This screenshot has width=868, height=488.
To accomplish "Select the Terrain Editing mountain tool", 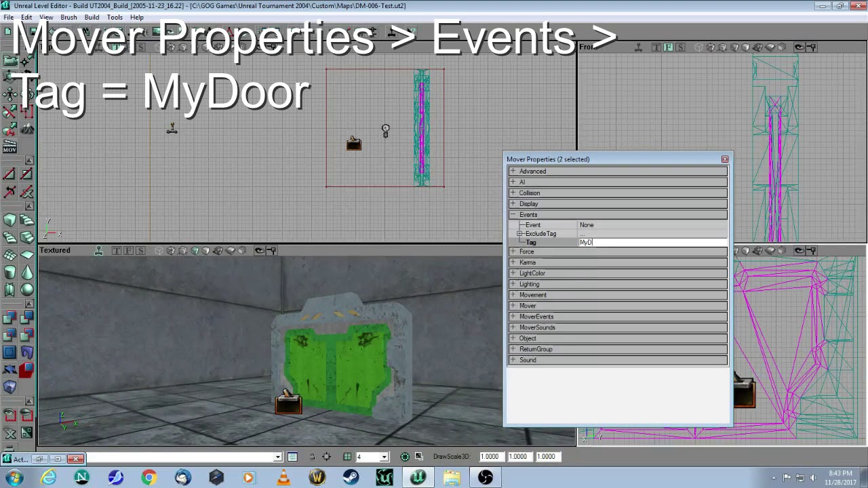I will [x=27, y=129].
